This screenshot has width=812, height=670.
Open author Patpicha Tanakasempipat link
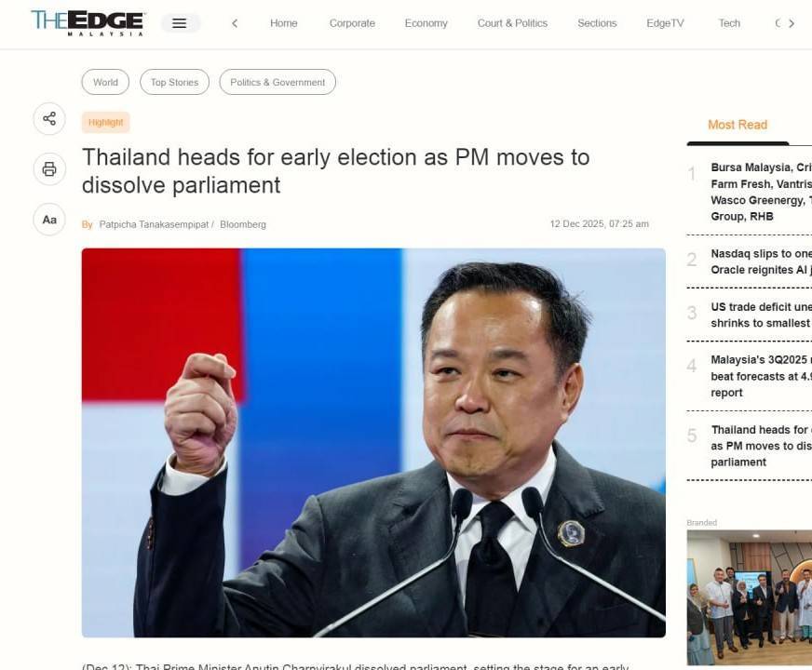pos(154,224)
